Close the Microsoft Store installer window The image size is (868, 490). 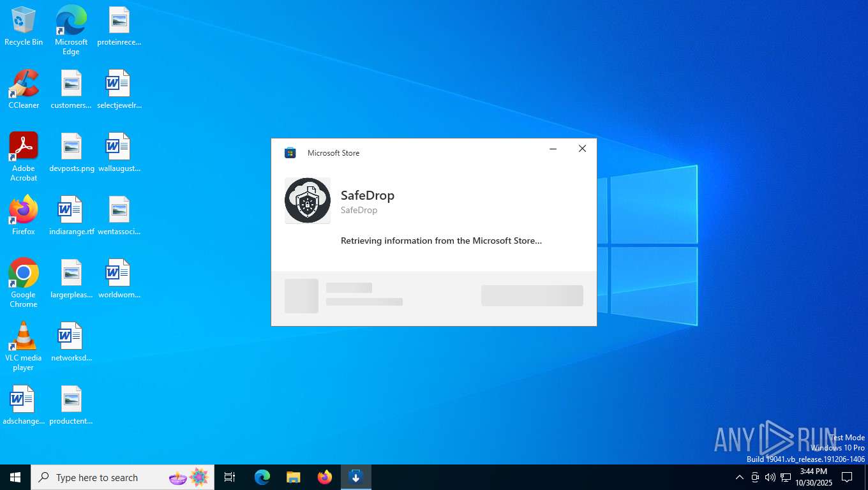point(582,149)
